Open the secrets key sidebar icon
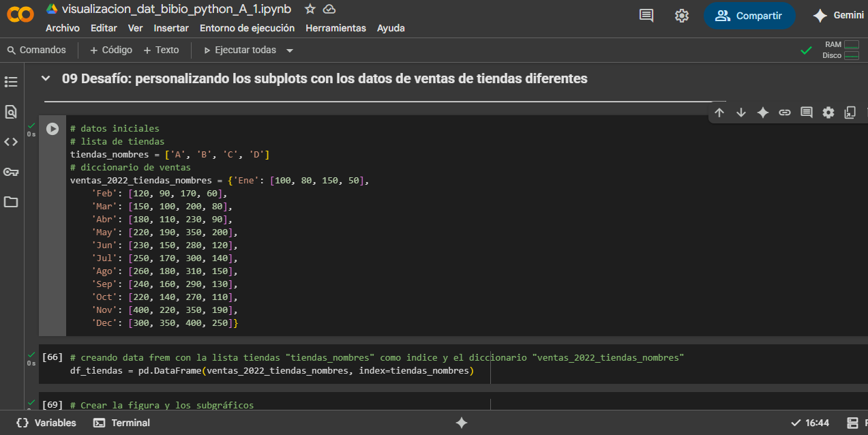868x435 pixels. pyautogui.click(x=11, y=172)
